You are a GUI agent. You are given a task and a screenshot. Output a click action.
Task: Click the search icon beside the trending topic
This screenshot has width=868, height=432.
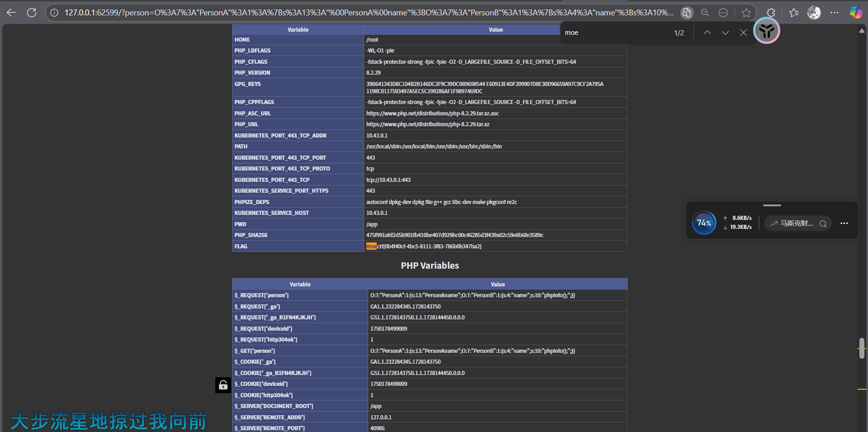[823, 223]
